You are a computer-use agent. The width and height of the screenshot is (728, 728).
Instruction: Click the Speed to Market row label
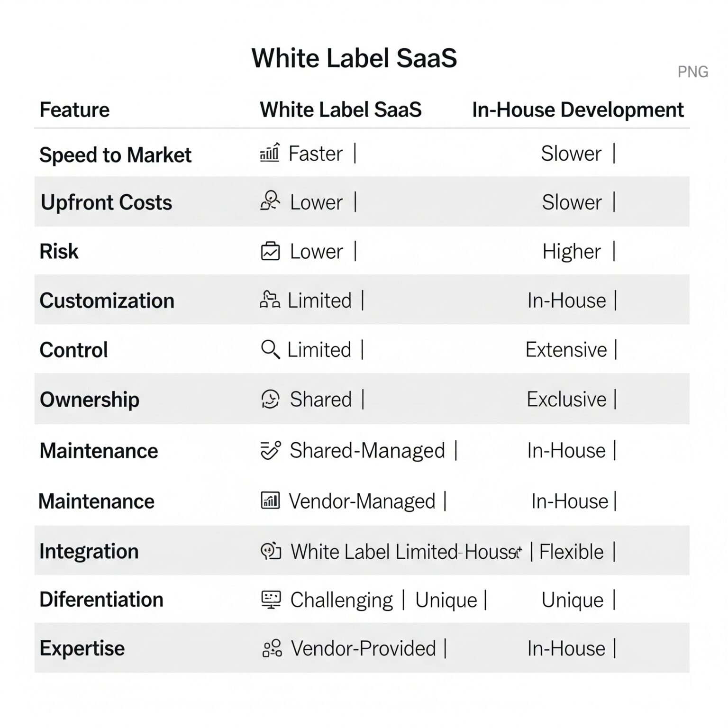pyautogui.click(x=115, y=155)
